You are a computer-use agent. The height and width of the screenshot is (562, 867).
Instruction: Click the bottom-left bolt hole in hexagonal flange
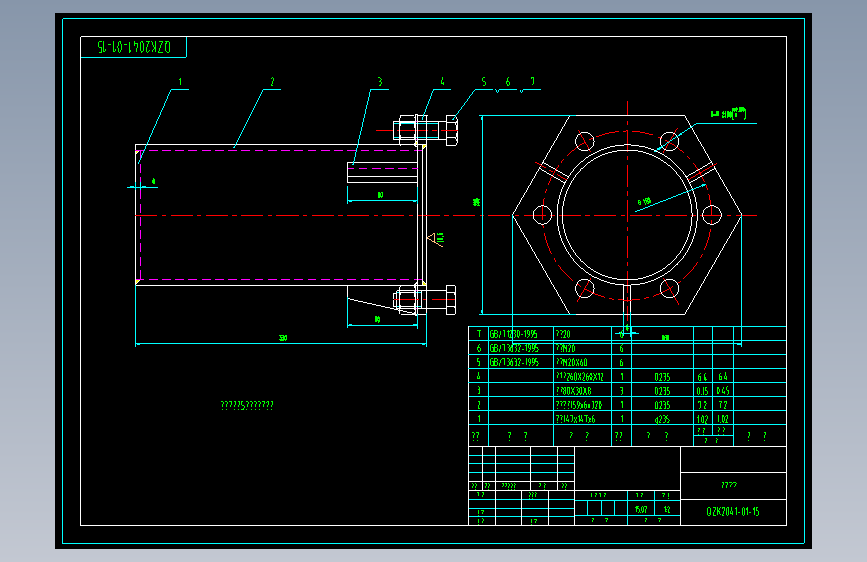[x=584, y=288]
